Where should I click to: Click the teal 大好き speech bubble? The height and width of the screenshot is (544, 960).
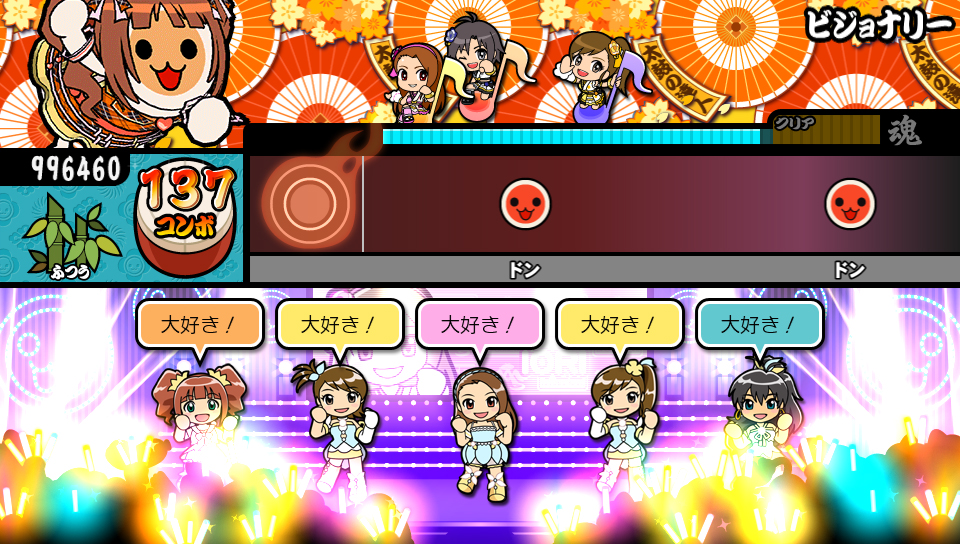click(x=760, y=325)
